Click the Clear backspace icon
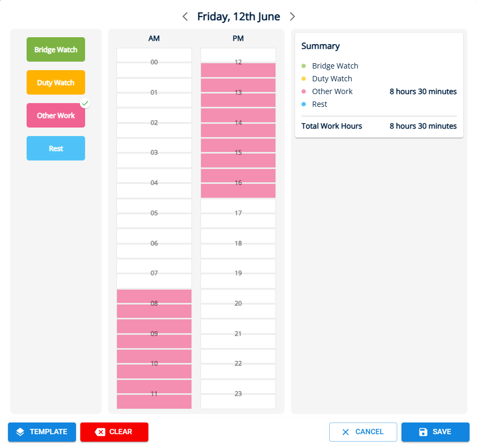Viewport: 477px width, 448px height. (x=100, y=432)
